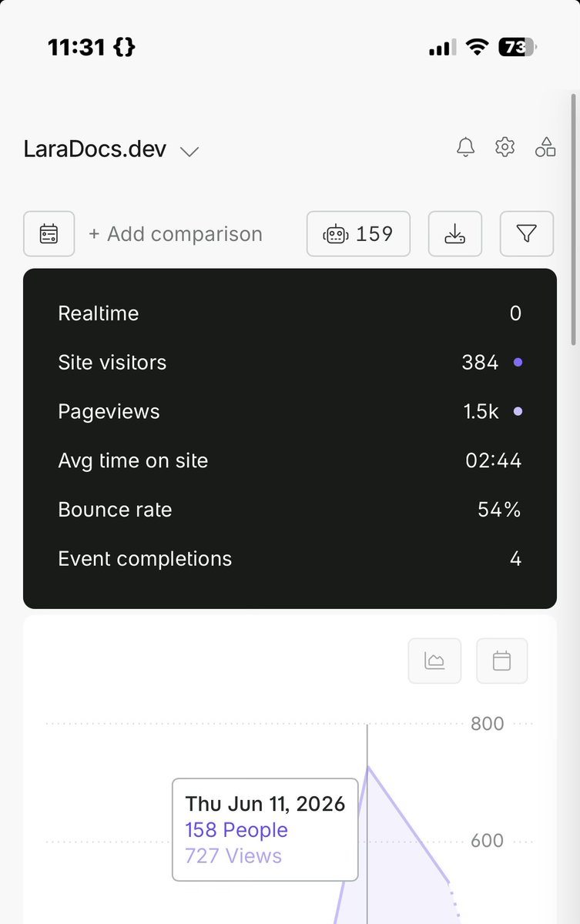The width and height of the screenshot is (580, 924).
Task: Select the LaraDocs.dev site name
Action: click(96, 149)
